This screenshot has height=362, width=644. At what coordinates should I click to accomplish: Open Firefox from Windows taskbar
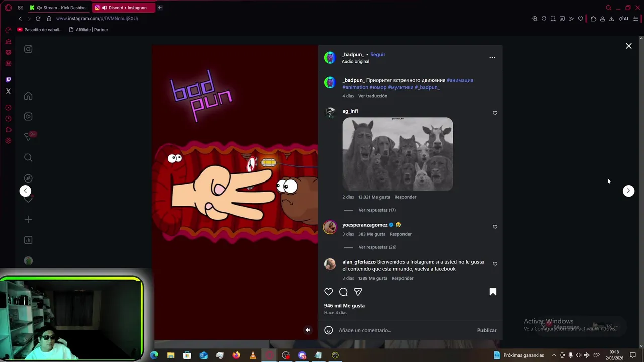[x=236, y=355]
